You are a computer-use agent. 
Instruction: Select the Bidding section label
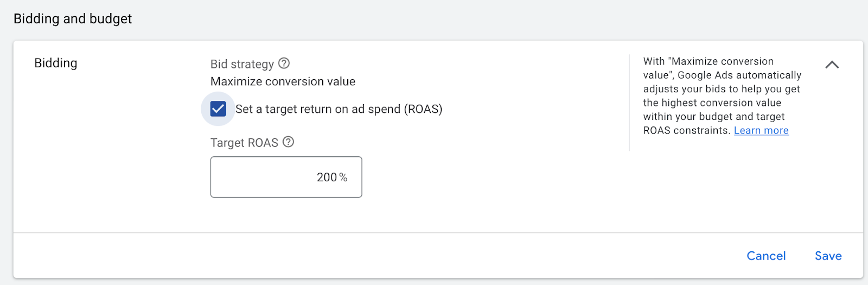click(56, 63)
